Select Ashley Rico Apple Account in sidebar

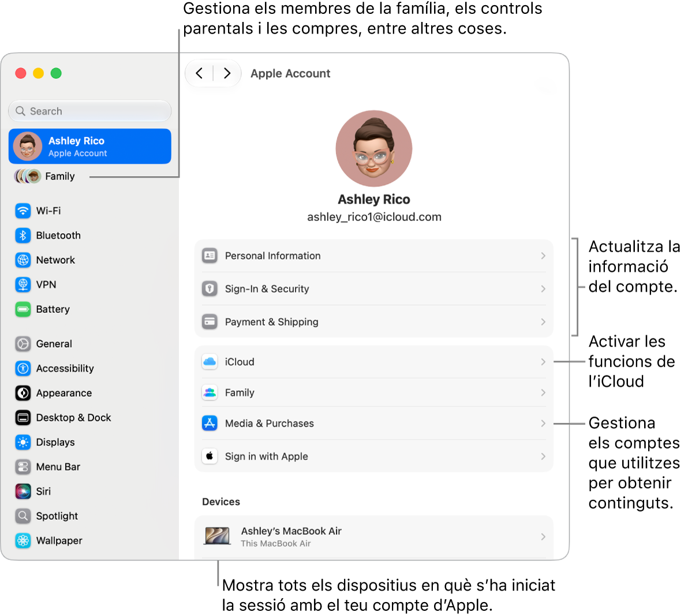click(90, 146)
